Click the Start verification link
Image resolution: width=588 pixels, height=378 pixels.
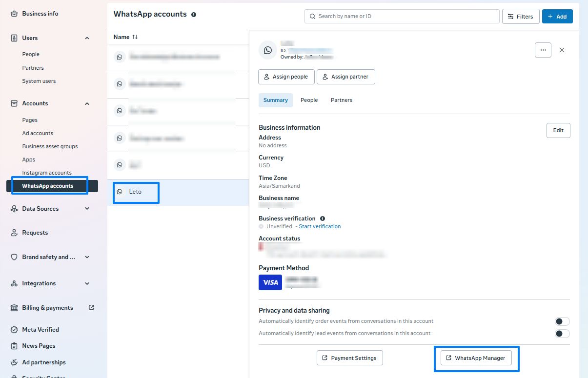[320, 226]
